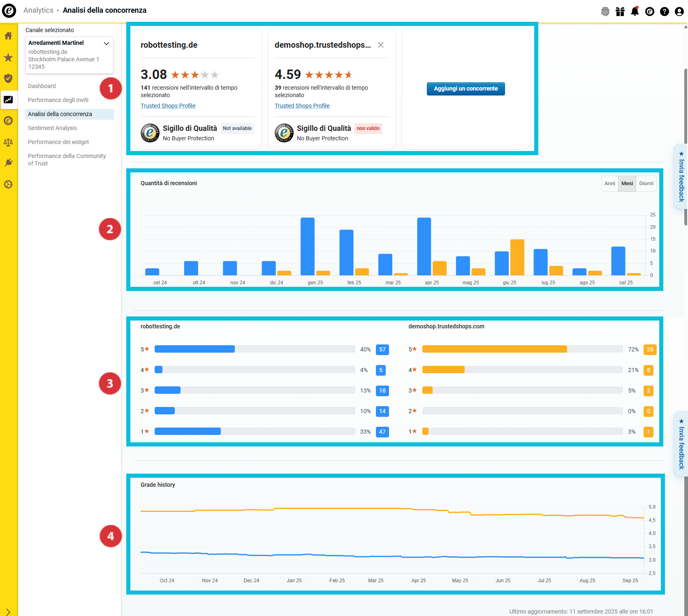
Task: Open the settings gear sidebar icon
Action: [x=8, y=184]
